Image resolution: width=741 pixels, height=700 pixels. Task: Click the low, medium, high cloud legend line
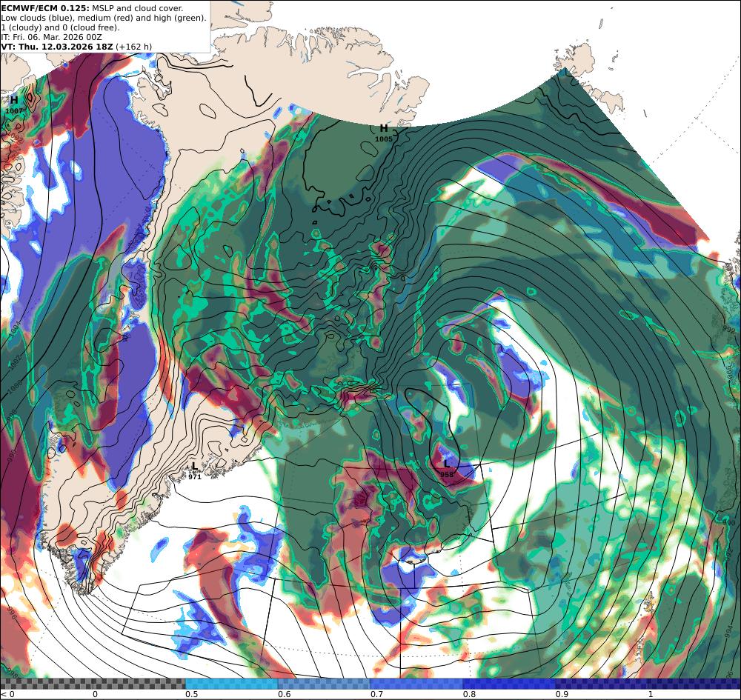tap(104, 18)
